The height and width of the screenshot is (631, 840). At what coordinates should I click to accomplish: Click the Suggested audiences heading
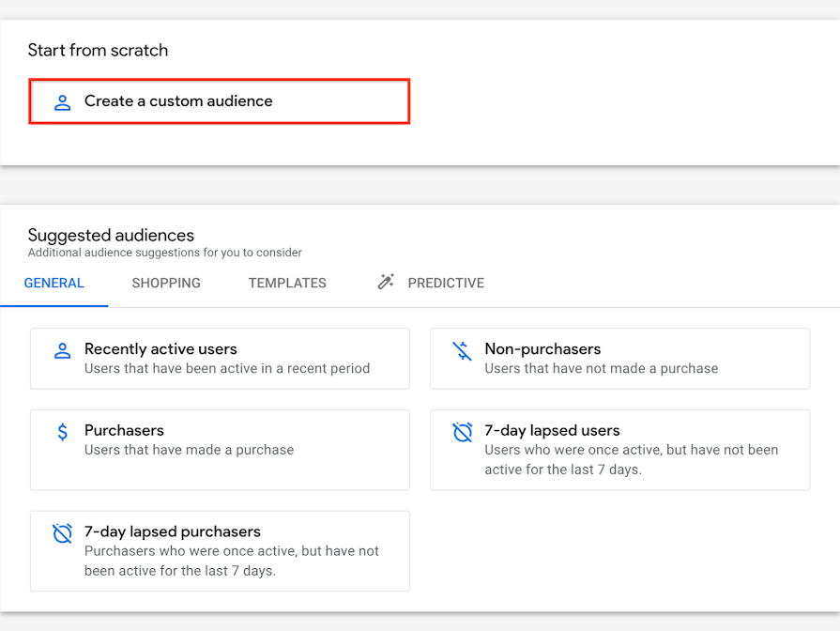pos(111,235)
